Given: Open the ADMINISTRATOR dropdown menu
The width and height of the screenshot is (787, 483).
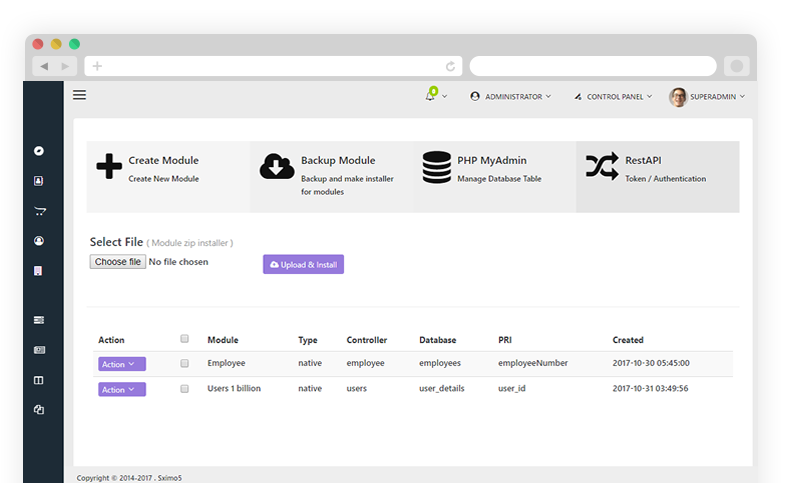Looking at the screenshot, I should point(511,97).
